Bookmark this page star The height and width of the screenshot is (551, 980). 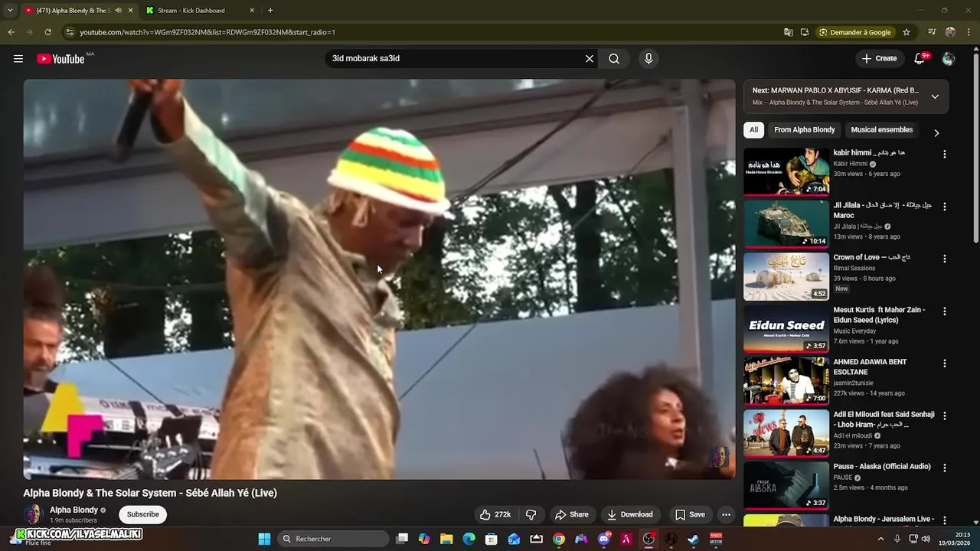tap(906, 32)
